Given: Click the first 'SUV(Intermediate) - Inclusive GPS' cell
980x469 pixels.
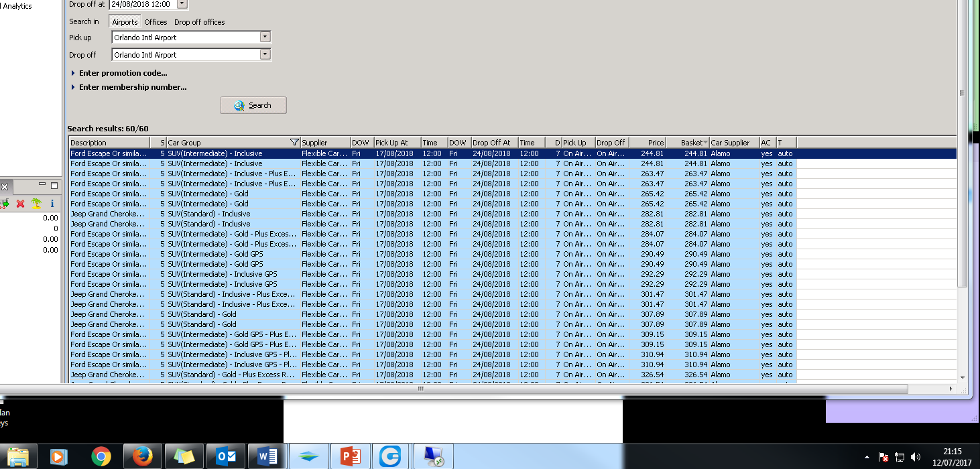Looking at the screenshot, I should 233,274.
